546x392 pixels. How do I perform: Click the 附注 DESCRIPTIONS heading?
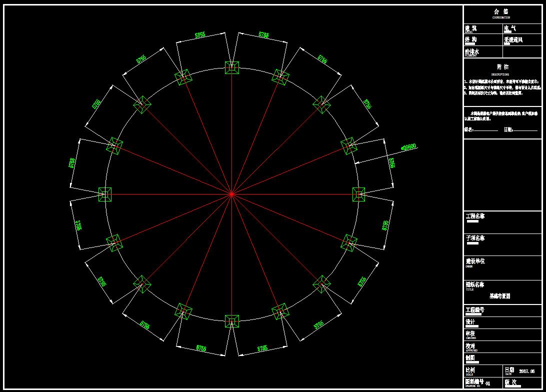(x=502, y=68)
